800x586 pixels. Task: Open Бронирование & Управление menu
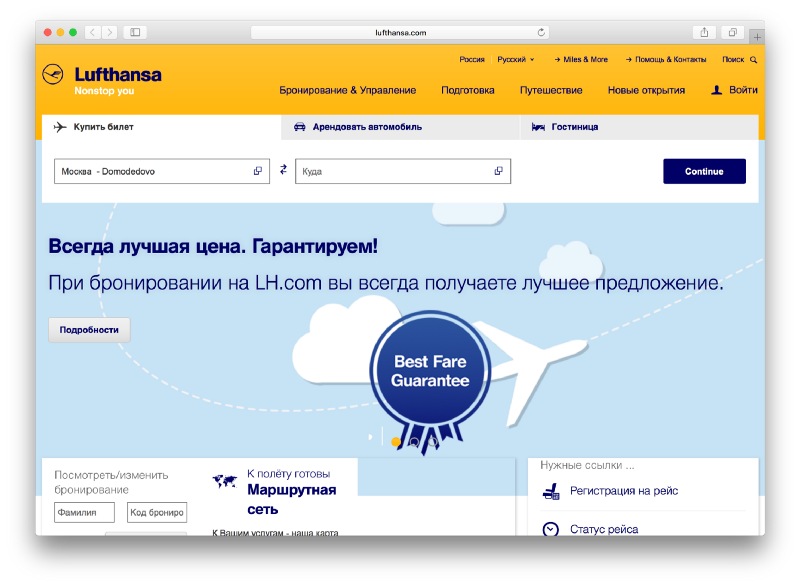coord(347,90)
